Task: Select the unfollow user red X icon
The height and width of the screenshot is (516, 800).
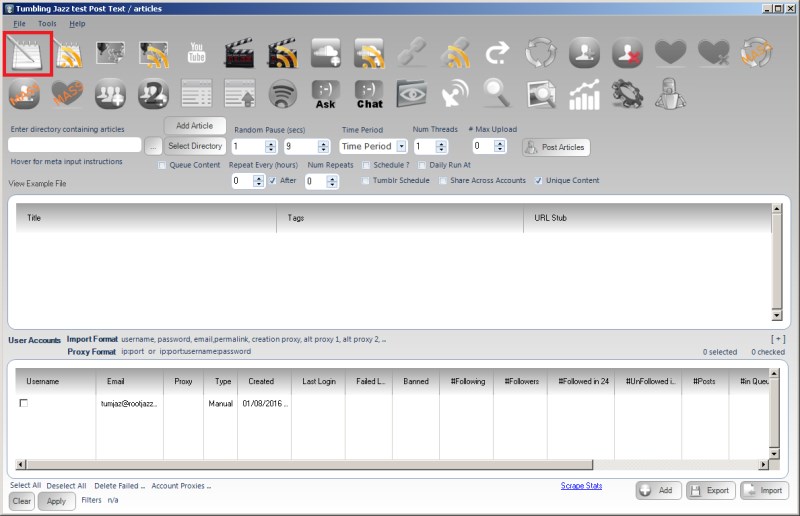Action: coord(627,53)
